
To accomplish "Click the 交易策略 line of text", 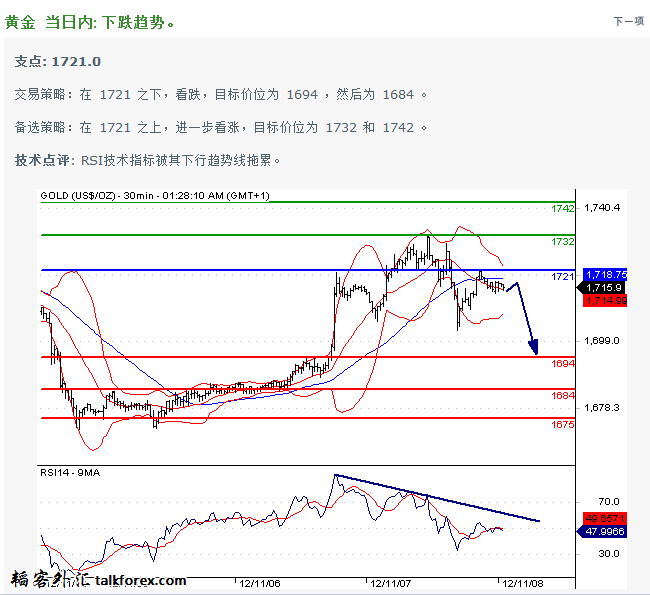I will (x=221, y=95).
